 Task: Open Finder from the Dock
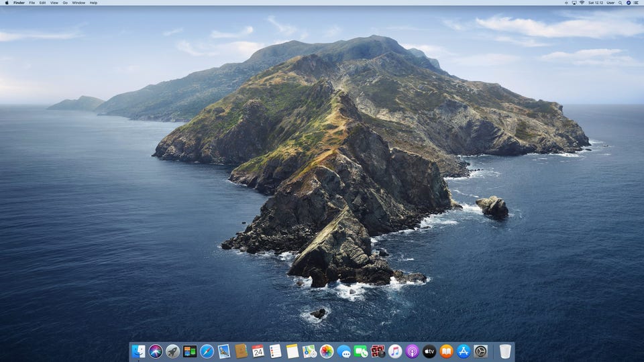point(139,351)
